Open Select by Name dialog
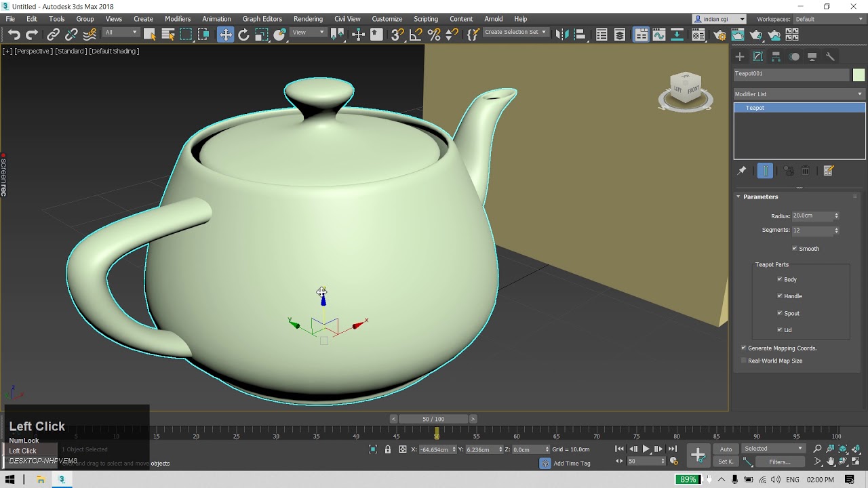 tap(168, 35)
